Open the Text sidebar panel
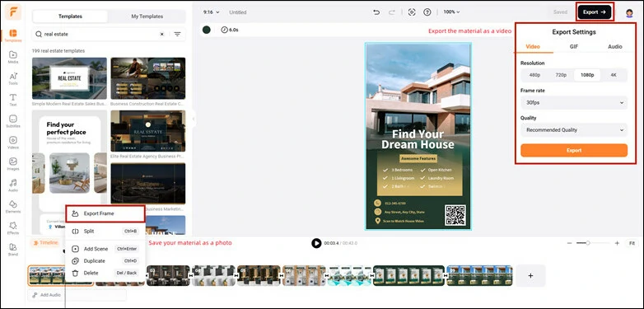The height and width of the screenshot is (309, 644). pos(13,100)
